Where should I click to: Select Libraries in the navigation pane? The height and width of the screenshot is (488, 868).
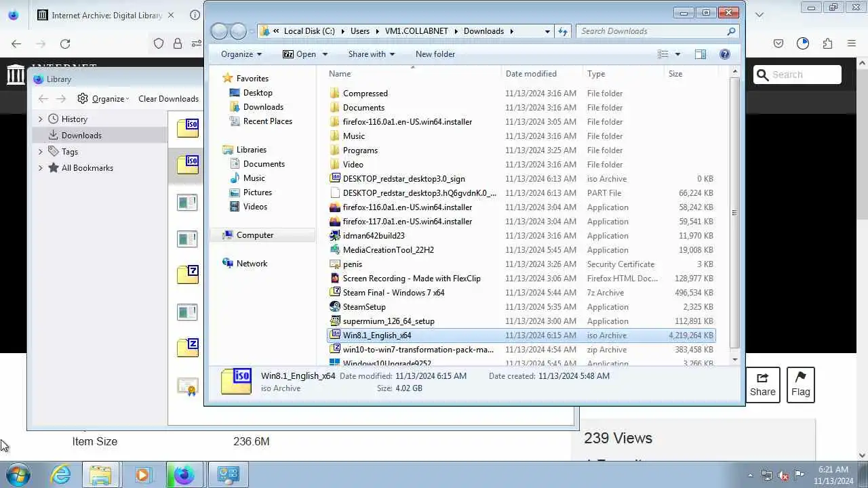click(x=251, y=150)
